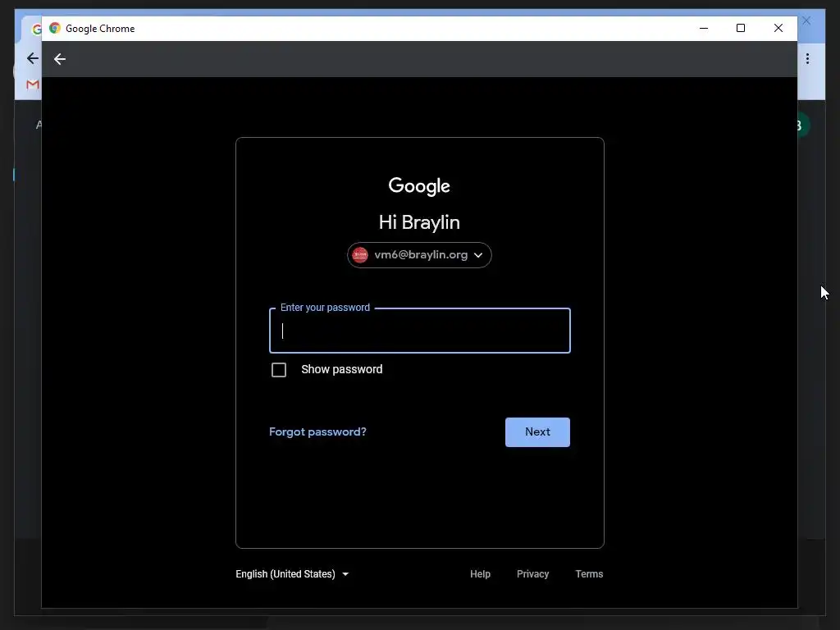Maximize the Google Chrome popup window

(741, 29)
